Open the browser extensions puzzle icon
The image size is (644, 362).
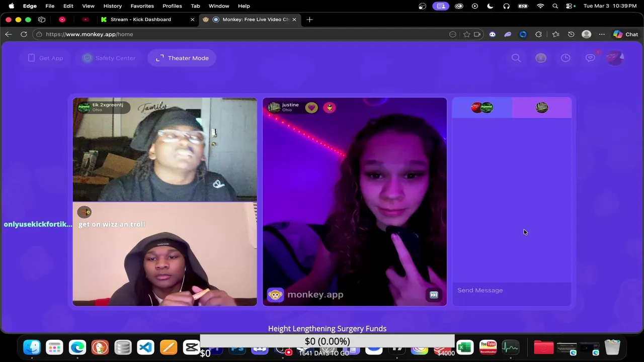tap(539, 34)
